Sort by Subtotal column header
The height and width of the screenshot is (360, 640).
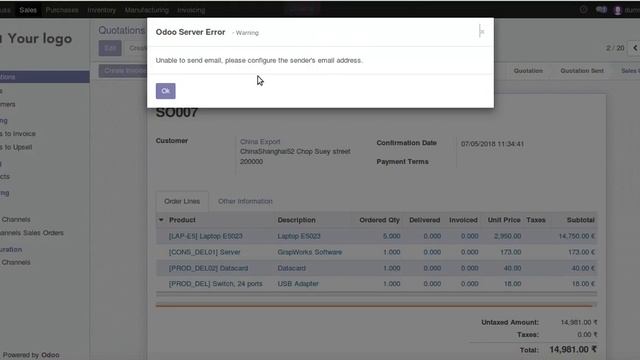[x=580, y=220]
